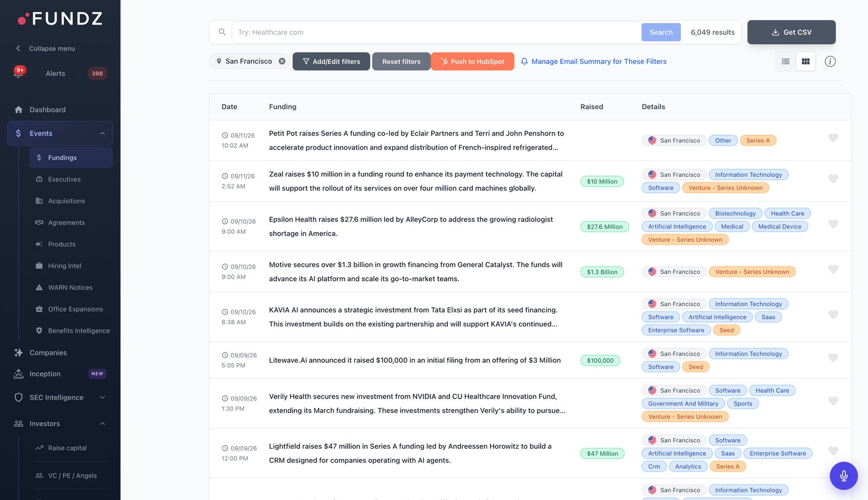Click the Date column header

[x=230, y=107]
